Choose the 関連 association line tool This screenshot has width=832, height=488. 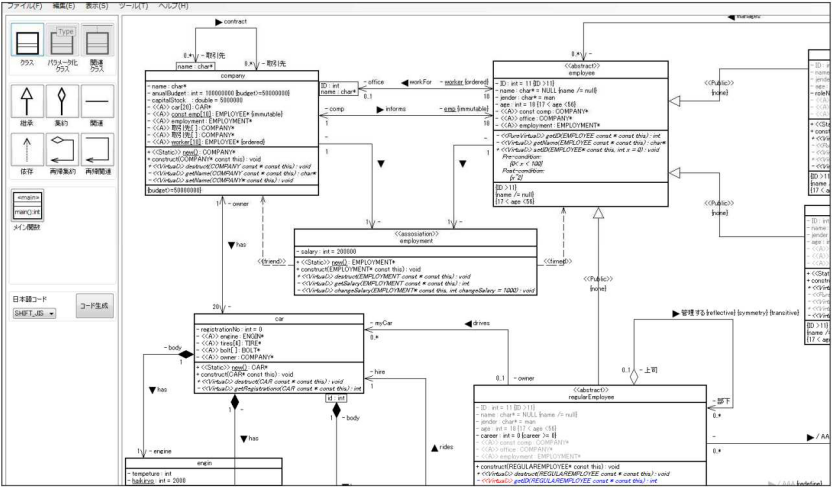97,101
